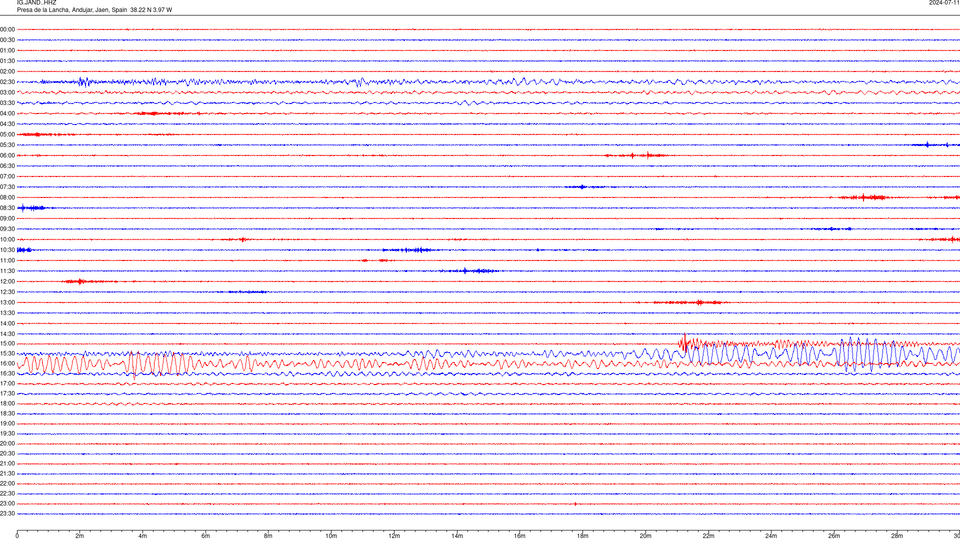Click the station location text 'Presa de la Lancha, Andujar'
Image resolution: width=960 pixels, height=540 pixels.
(56, 10)
